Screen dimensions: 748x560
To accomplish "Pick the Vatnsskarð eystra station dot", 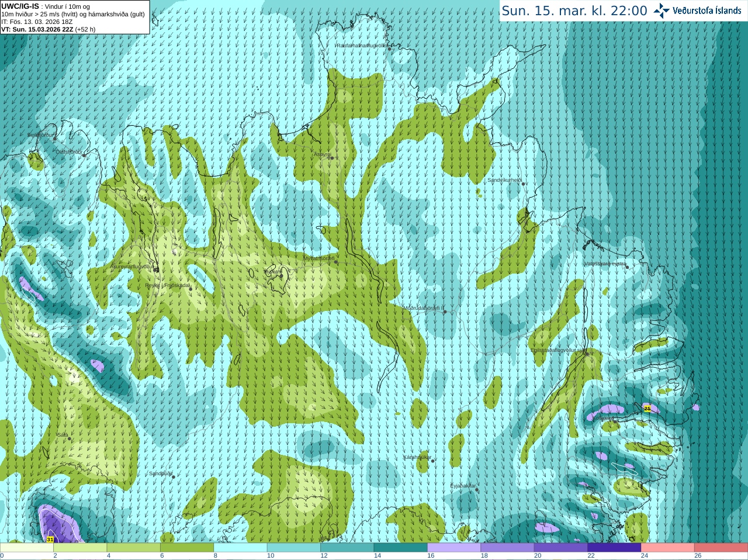I will point(628,267).
